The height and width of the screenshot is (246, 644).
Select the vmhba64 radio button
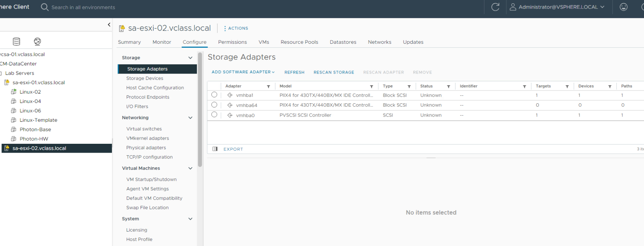(214, 105)
